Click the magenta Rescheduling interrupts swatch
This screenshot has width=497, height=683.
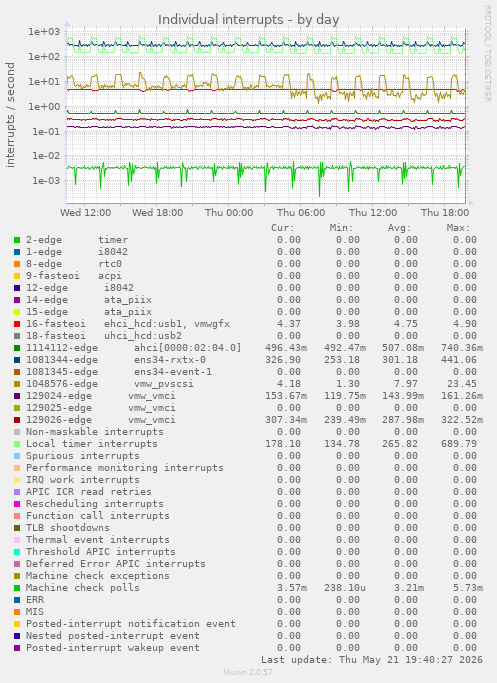coord(17,504)
